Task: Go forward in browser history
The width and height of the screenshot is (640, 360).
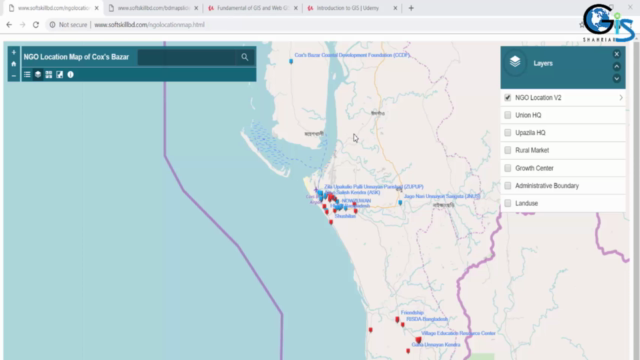Action: coord(22,25)
